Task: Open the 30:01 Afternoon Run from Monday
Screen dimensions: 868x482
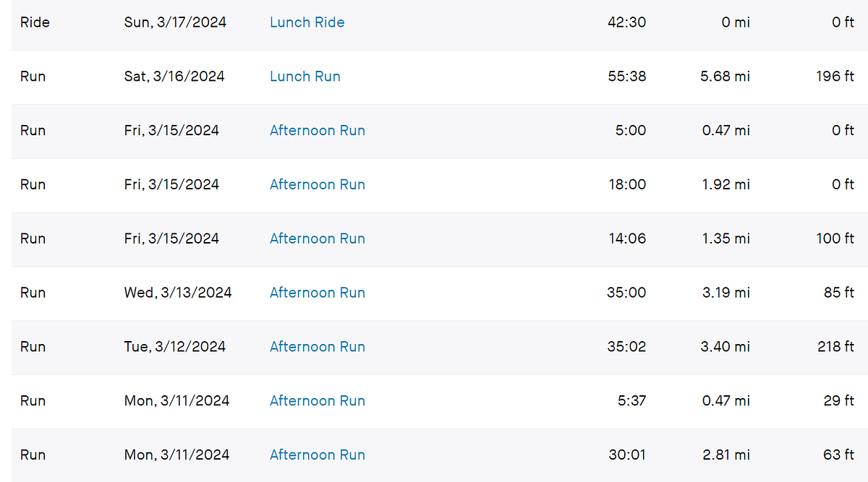Action: click(317, 455)
